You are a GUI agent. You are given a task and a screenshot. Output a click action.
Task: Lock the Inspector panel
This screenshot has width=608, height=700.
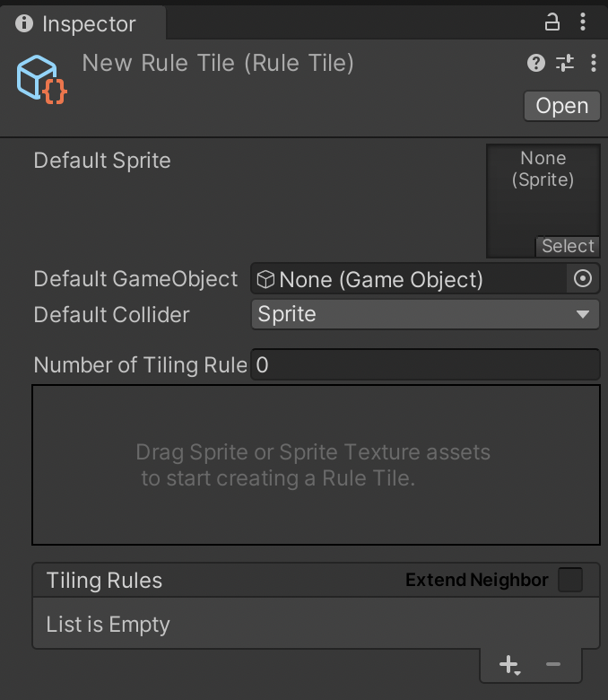coord(552,22)
